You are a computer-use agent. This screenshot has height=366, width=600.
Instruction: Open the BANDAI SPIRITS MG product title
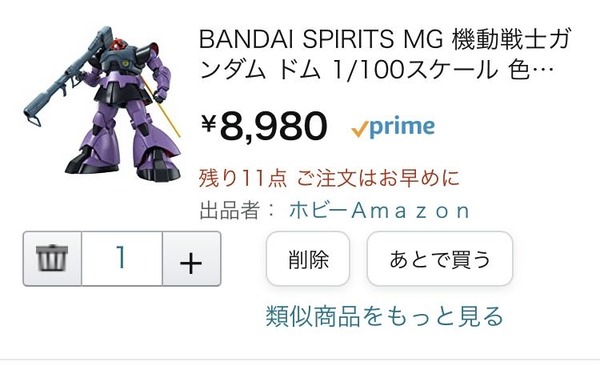(385, 54)
